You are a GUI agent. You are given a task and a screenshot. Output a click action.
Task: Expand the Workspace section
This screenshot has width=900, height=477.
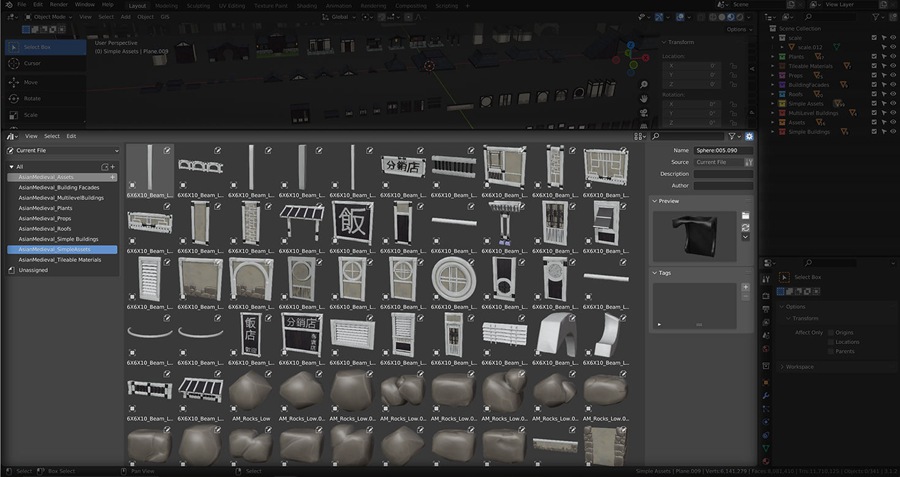coord(799,367)
